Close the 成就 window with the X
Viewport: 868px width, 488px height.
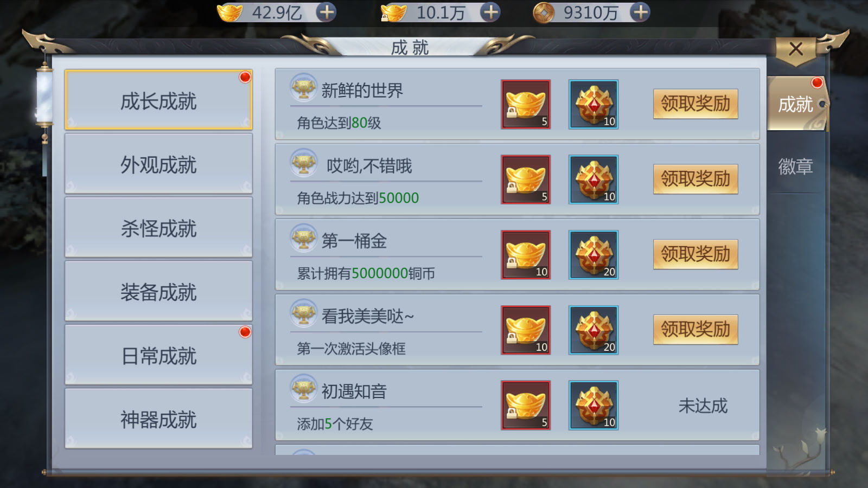click(x=796, y=49)
